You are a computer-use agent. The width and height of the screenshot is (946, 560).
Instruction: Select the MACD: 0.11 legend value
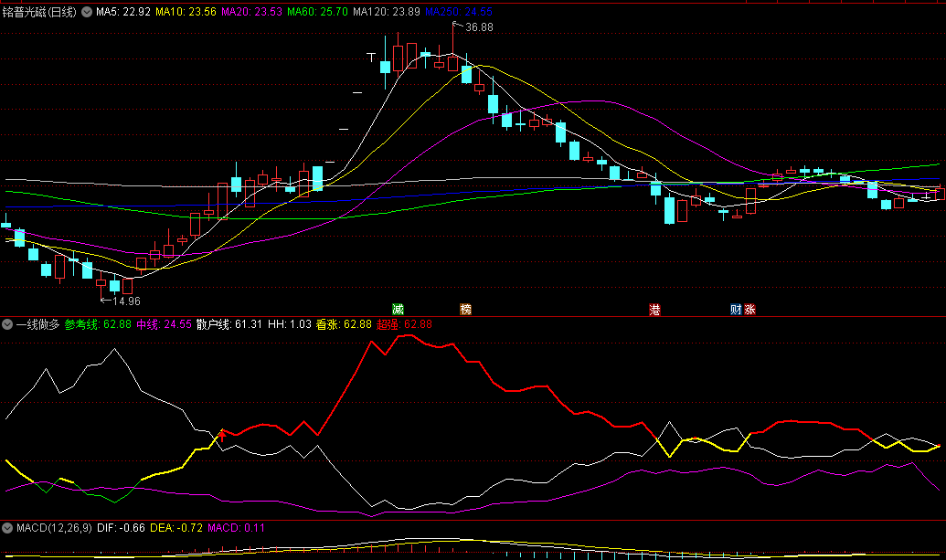237,528
